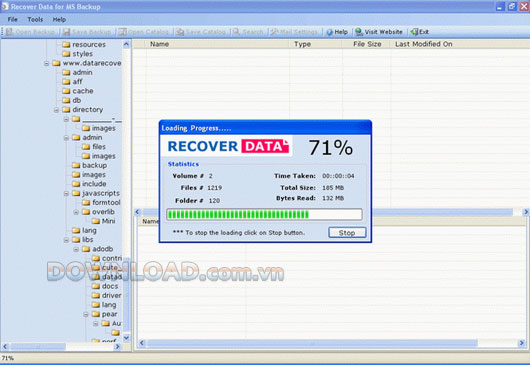Click the contri folder icon

click(x=96, y=259)
